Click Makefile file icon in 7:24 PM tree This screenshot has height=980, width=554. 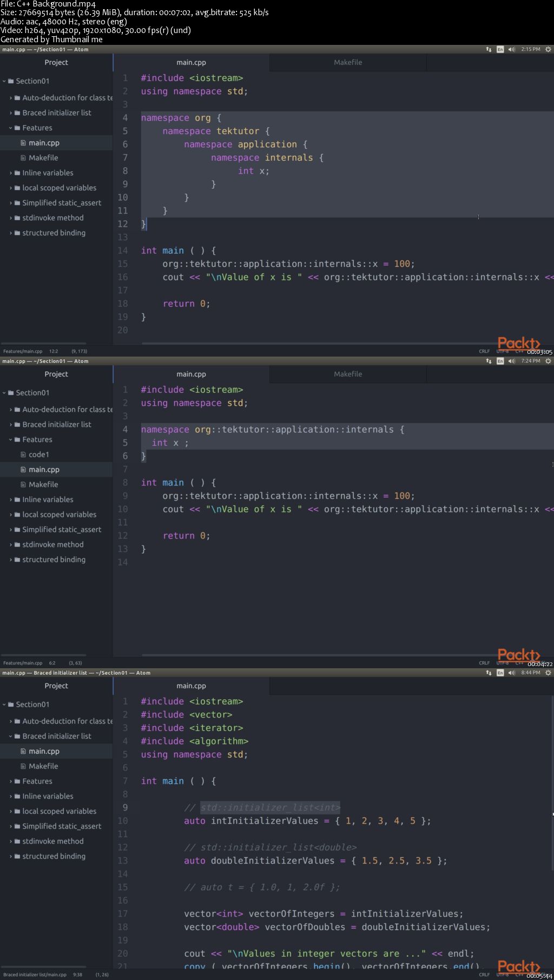23,484
